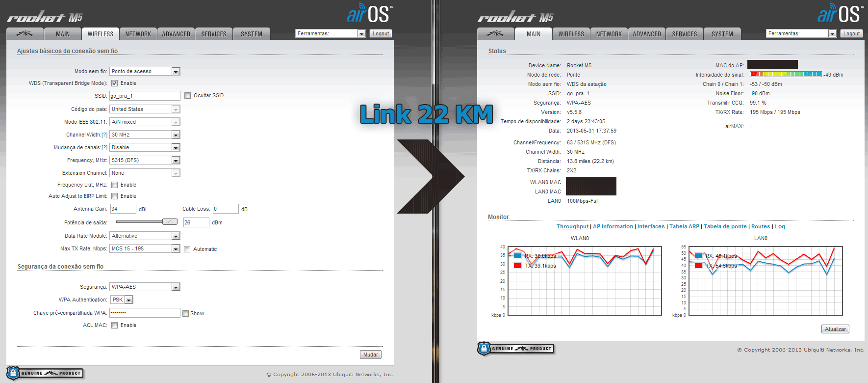Viewport: 868px width, 383px height.
Task: Click the SSID input field
Action: (145, 96)
